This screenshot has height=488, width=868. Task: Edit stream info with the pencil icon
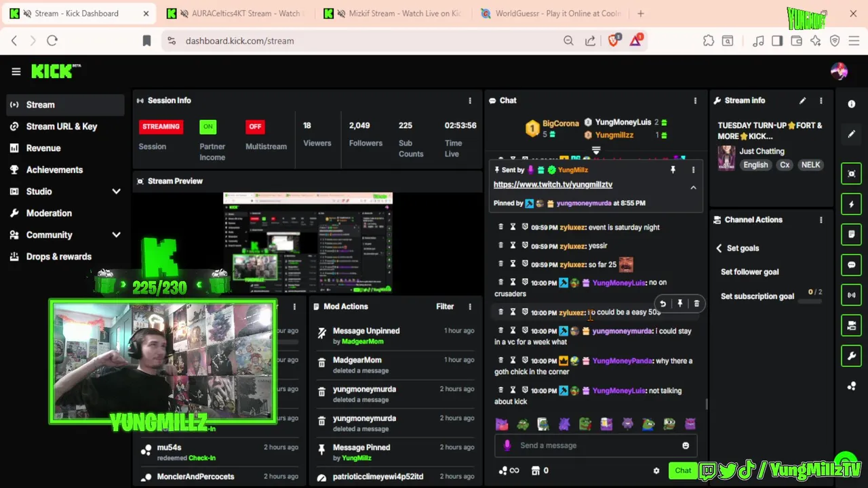(x=803, y=100)
